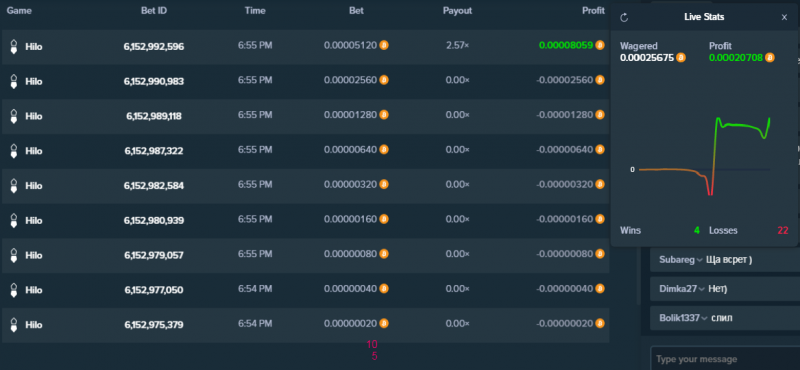800x370 pixels.
Task: Open Bolik1337 user dropdown in chat
Action: [705, 318]
